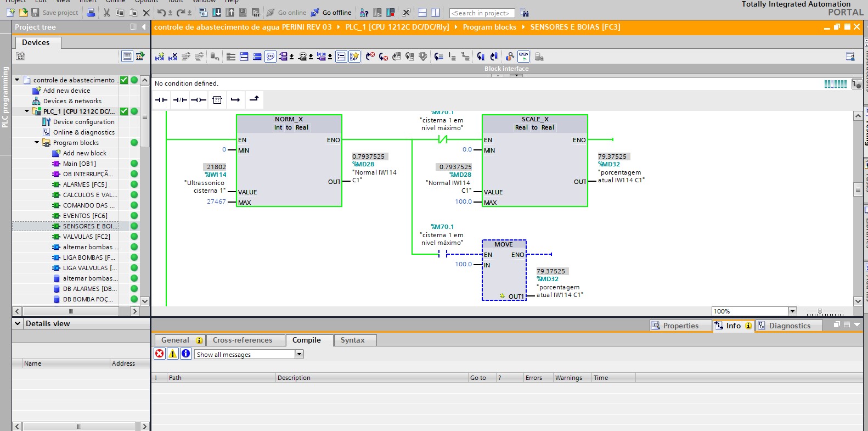Click the Print icon in main toolbar
This screenshot has height=431, width=868.
(x=91, y=13)
